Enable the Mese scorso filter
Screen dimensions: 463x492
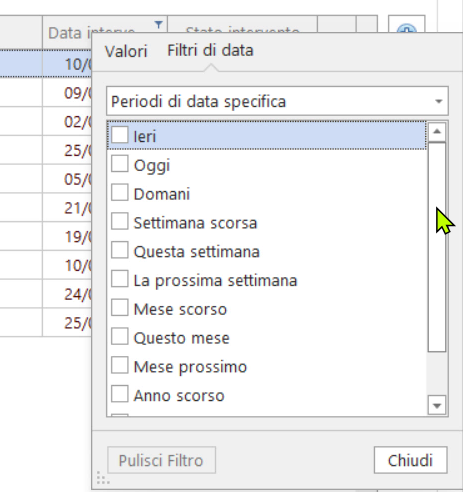click(119, 307)
